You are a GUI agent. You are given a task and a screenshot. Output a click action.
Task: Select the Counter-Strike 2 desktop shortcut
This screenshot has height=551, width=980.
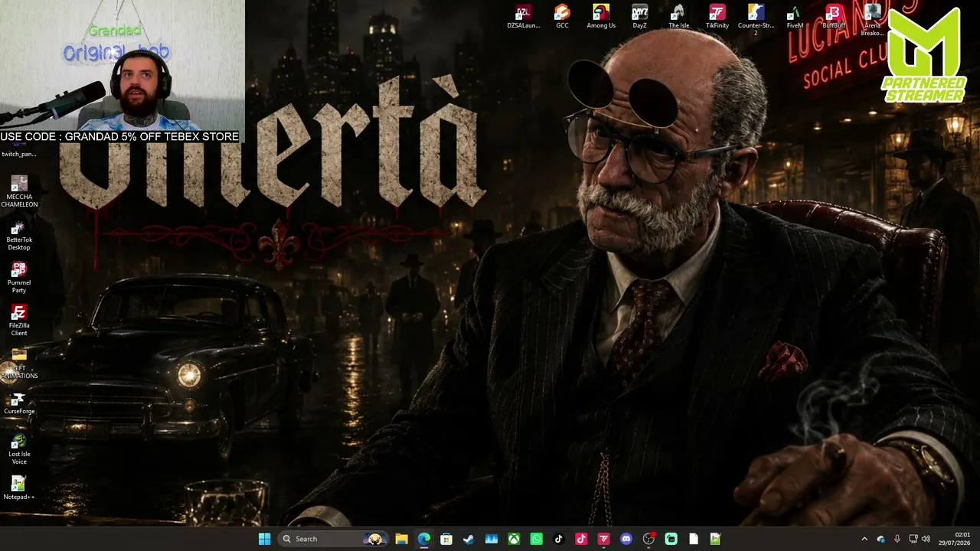756,20
